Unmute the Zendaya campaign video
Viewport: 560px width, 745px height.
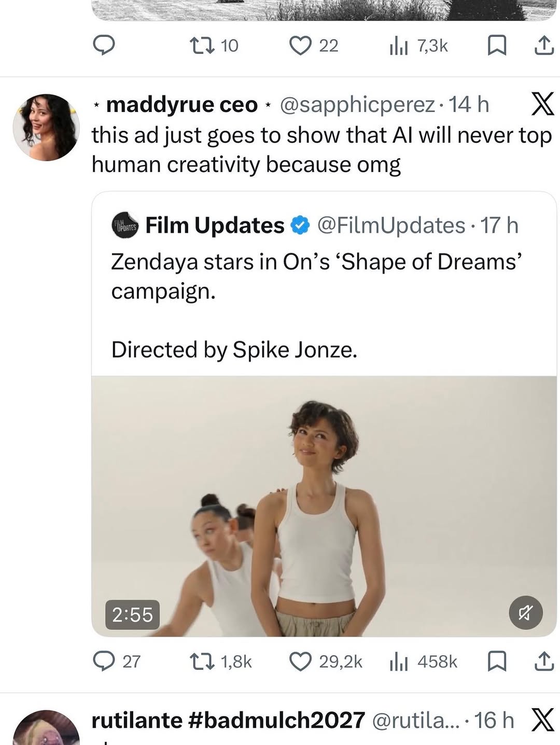[525, 613]
